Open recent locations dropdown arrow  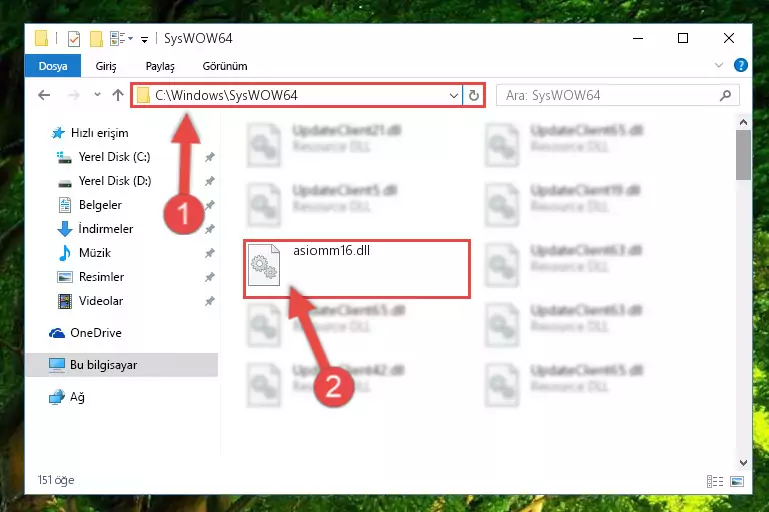point(97,95)
